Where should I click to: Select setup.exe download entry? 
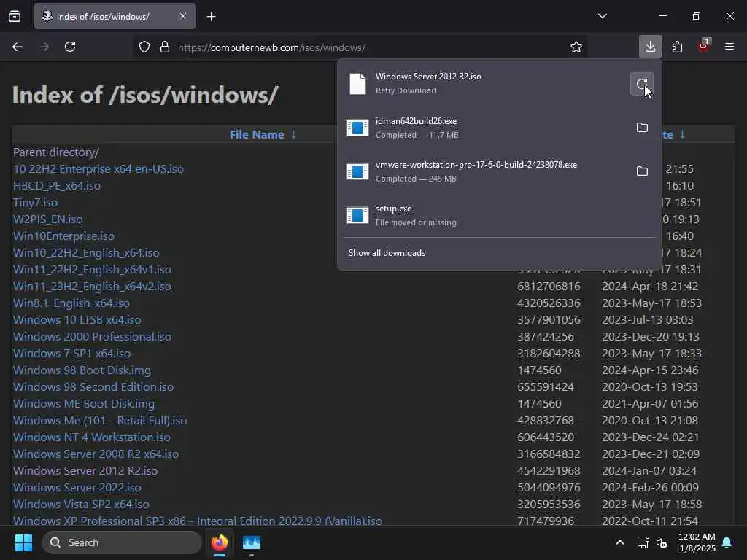(499, 215)
